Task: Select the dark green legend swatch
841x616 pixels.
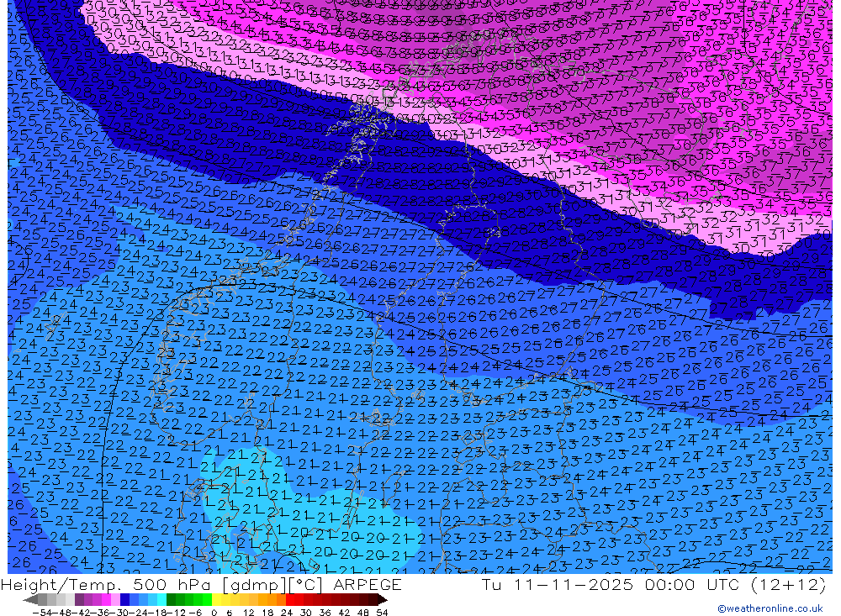Action: (171, 600)
